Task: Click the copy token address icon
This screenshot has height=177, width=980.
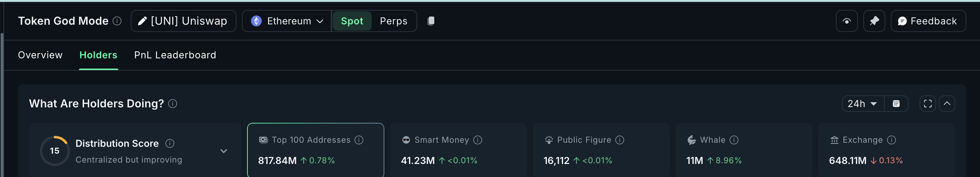Action: pos(431,21)
